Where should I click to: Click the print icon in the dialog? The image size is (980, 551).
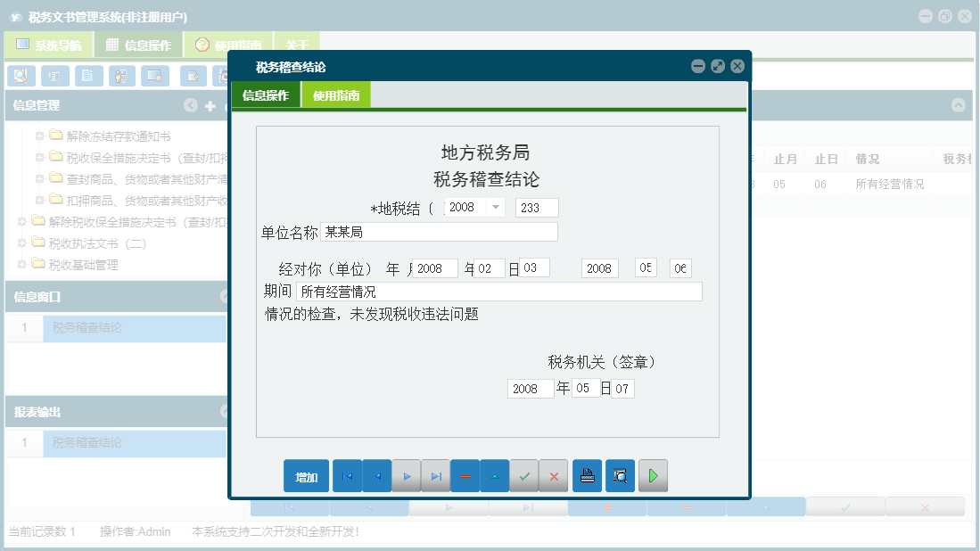(587, 475)
